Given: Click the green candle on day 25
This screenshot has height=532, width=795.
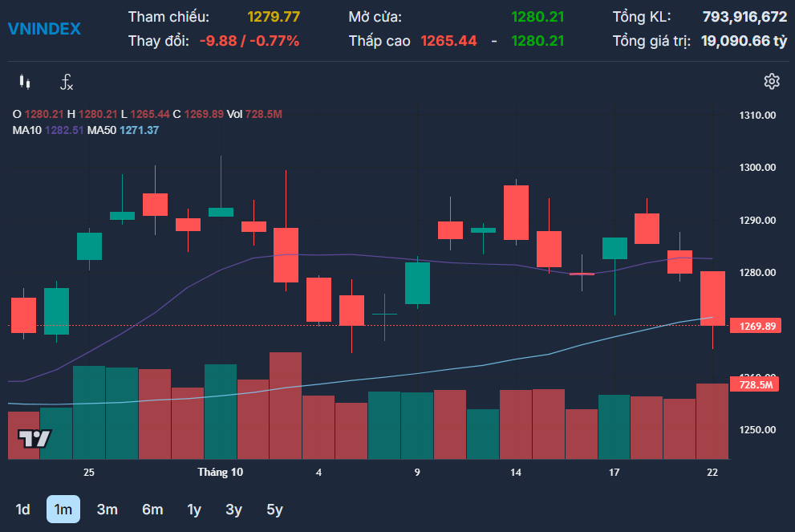Looking at the screenshot, I should click(89, 246).
